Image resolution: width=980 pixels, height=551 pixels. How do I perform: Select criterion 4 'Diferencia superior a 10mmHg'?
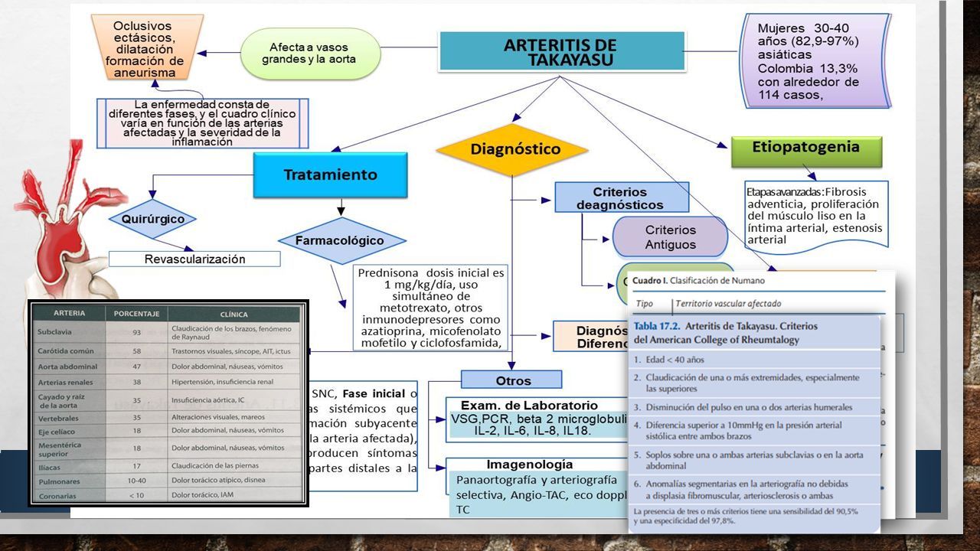(x=754, y=431)
